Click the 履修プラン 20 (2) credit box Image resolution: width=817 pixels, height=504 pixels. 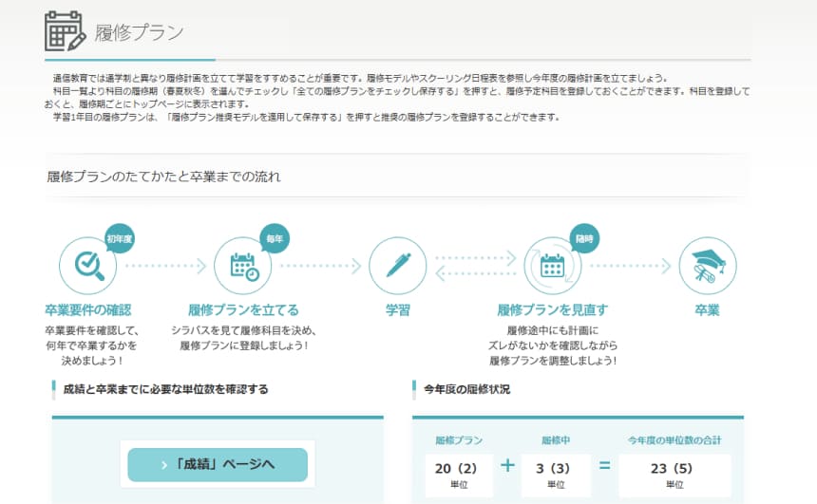(459, 475)
